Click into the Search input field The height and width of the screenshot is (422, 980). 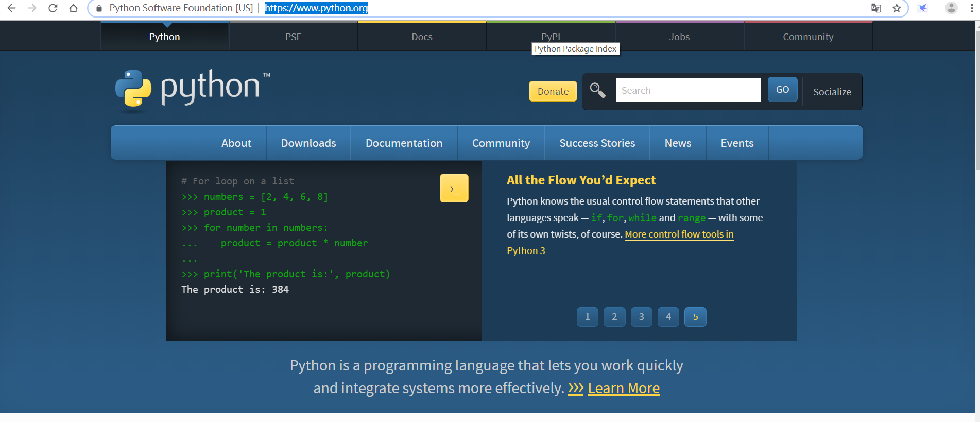coord(689,90)
